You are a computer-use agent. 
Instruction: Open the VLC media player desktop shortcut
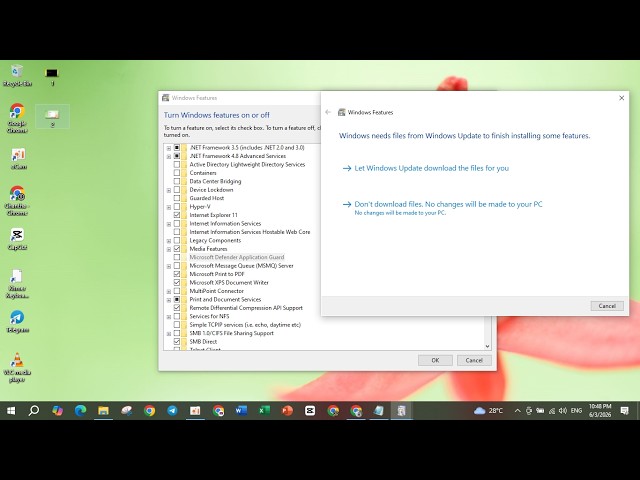[x=17, y=367]
